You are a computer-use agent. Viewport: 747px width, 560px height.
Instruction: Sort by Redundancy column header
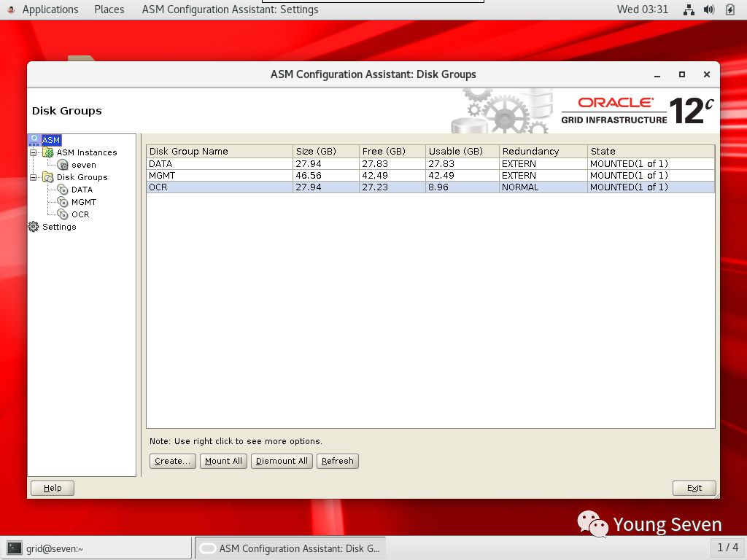pyautogui.click(x=543, y=152)
